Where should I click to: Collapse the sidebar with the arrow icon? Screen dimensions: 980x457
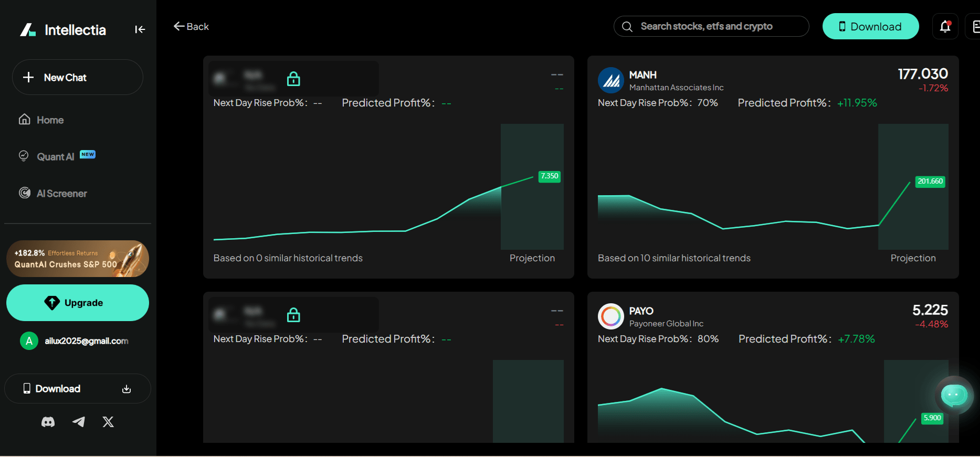click(140, 29)
